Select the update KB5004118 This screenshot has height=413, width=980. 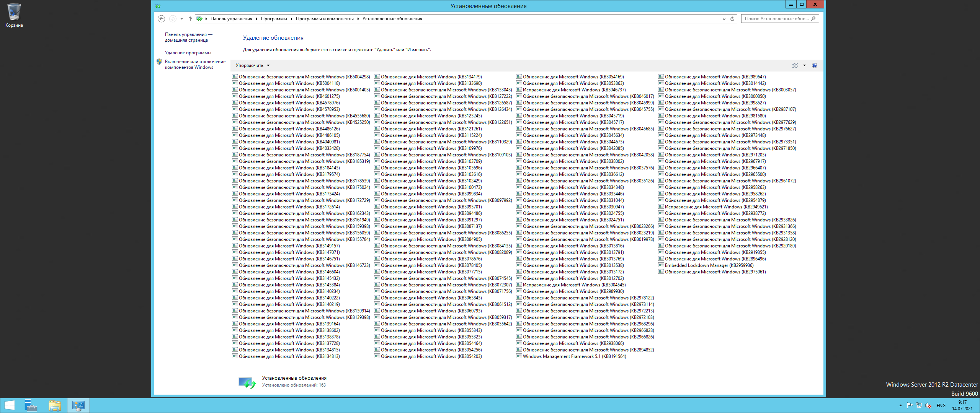pyautogui.click(x=286, y=83)
